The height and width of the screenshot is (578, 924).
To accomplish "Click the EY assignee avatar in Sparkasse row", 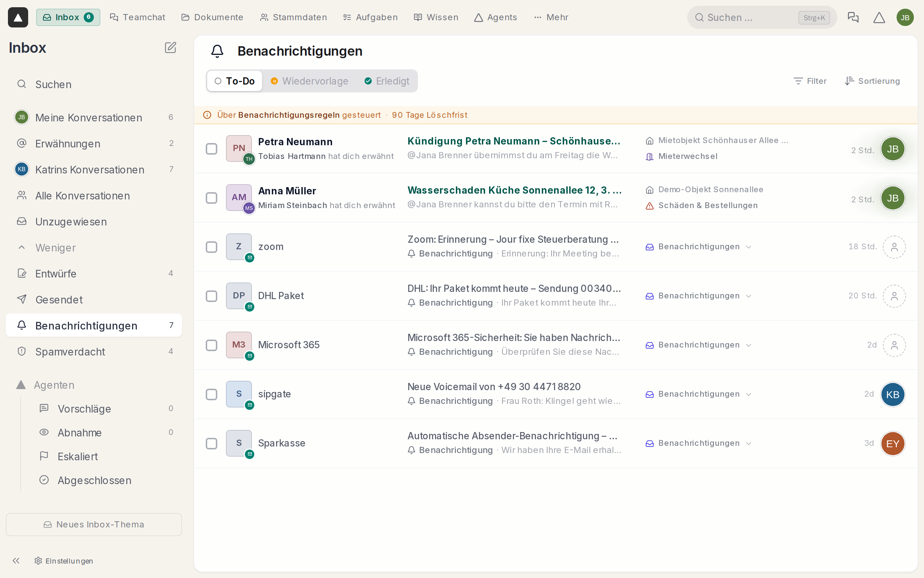I will coord(892,444).
